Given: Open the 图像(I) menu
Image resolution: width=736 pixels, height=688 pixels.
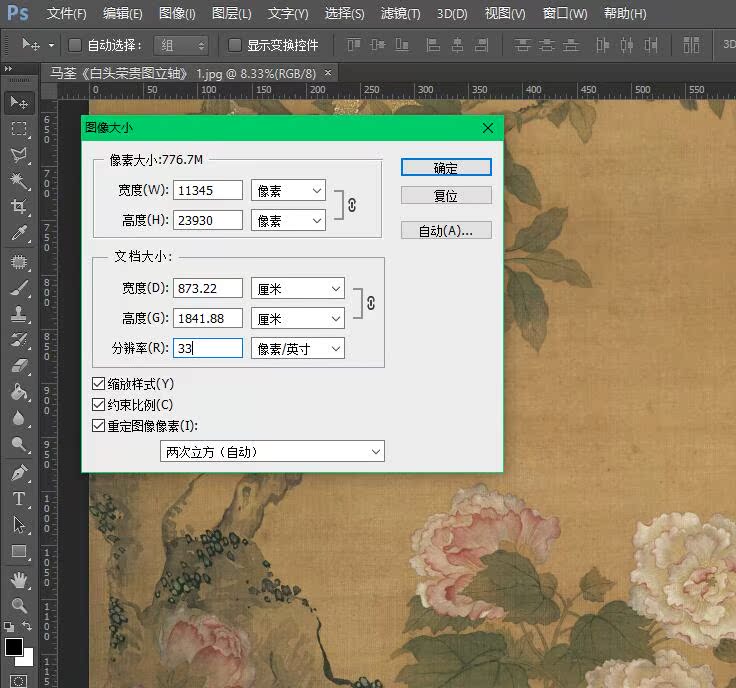Looking at the screenshot, I should 177,14.
